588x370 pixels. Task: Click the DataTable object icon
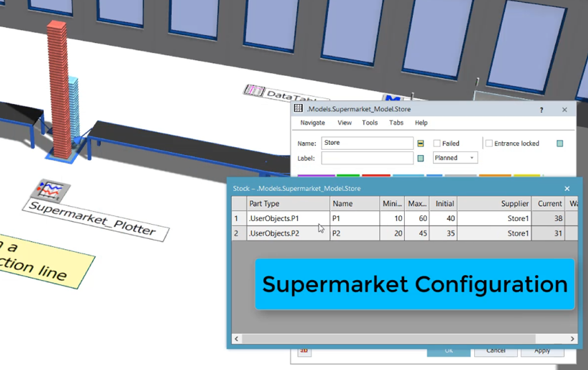coord(255,90)
